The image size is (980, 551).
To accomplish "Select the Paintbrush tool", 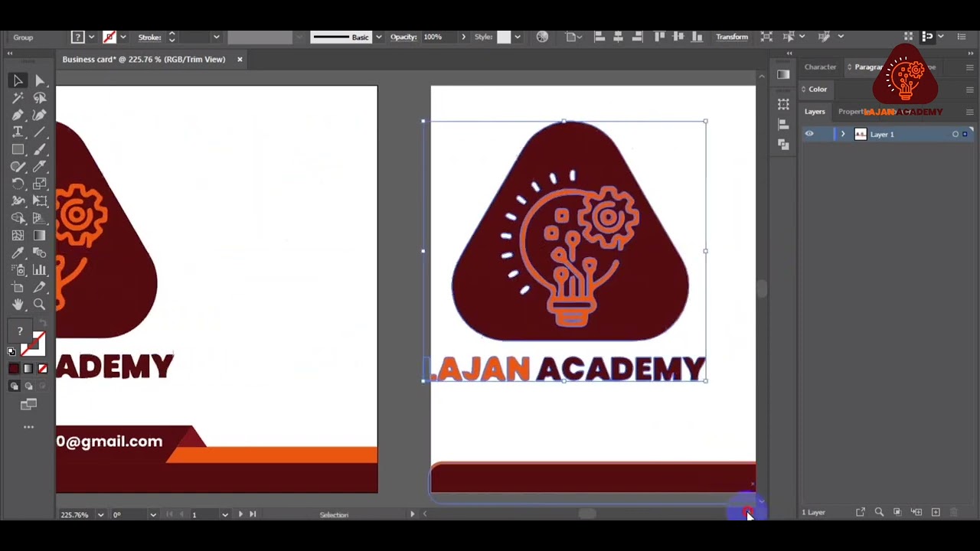I will click(40, 149).
